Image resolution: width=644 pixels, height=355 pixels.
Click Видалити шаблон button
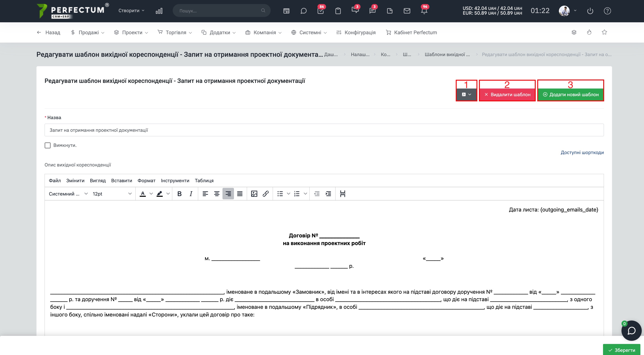click(507, 95)
